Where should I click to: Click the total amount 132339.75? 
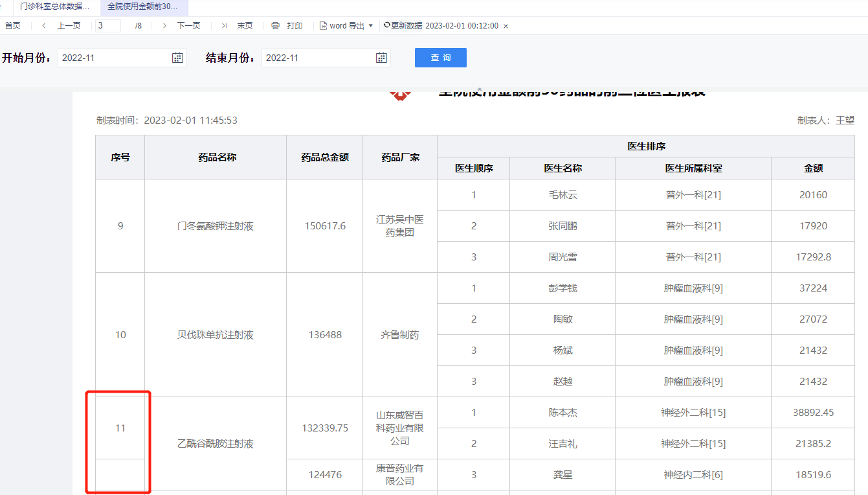(325, 428)
